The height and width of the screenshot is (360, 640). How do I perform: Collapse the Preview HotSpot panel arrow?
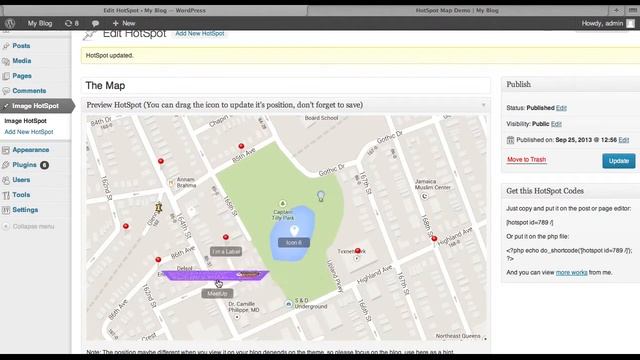tap(484, 105)
